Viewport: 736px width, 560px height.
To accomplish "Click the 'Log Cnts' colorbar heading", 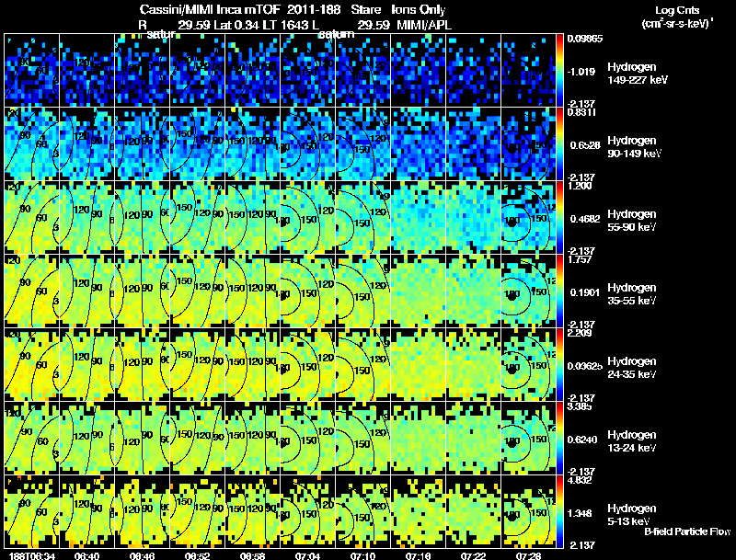I will [677, 10].
